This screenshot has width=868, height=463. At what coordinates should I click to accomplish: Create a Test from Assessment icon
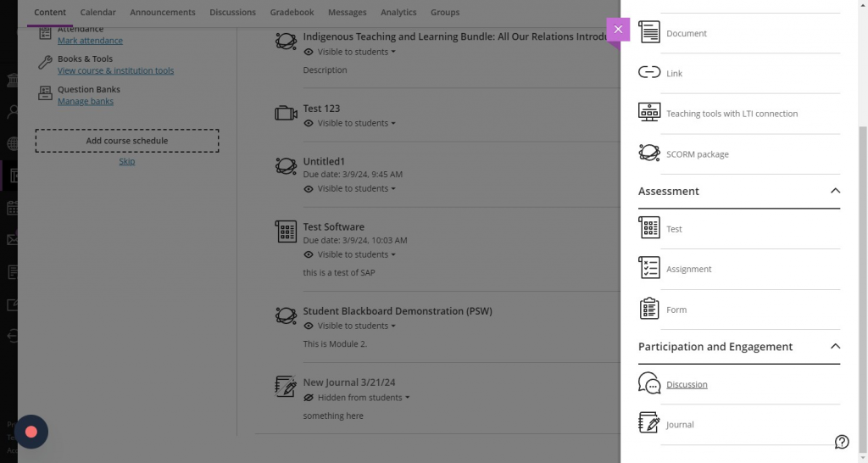point(649,228)
